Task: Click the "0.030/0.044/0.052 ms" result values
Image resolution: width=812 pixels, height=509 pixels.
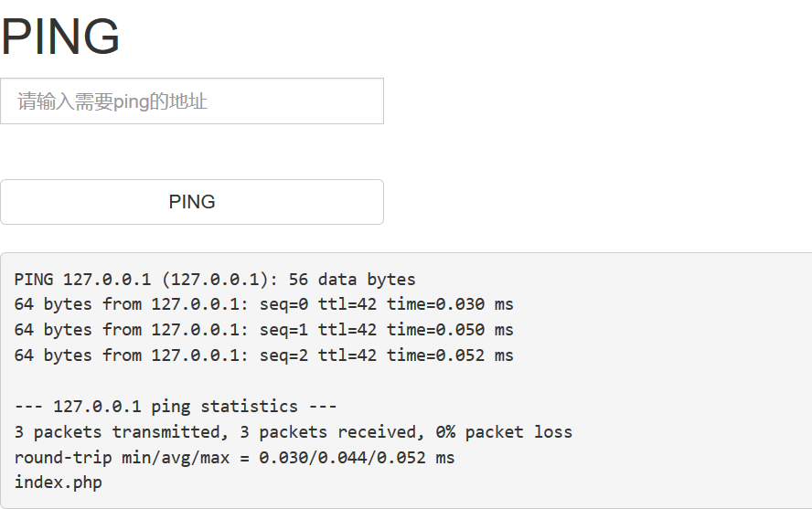Action: pyautogui.click(x=357, y=457)
